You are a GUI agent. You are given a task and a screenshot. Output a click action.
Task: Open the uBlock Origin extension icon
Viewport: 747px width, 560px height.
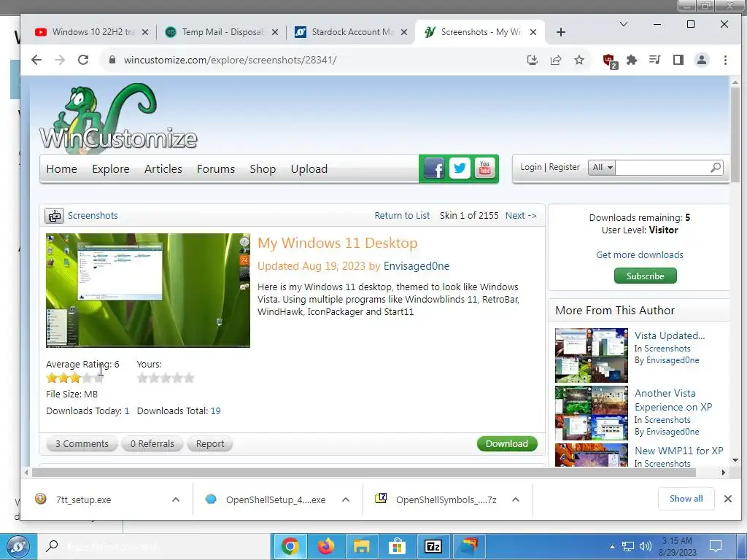tap(610, 61)
